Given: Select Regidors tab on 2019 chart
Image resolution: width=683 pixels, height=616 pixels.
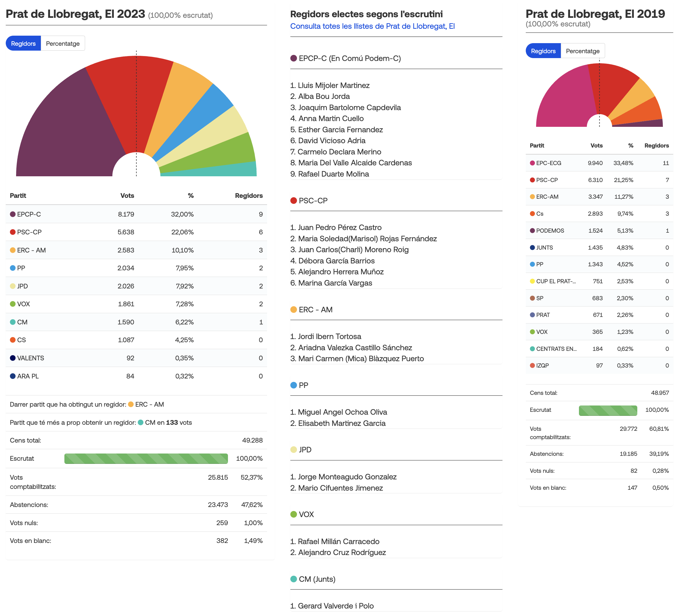Looking at the screenshot, I should [x=543, y=51].
